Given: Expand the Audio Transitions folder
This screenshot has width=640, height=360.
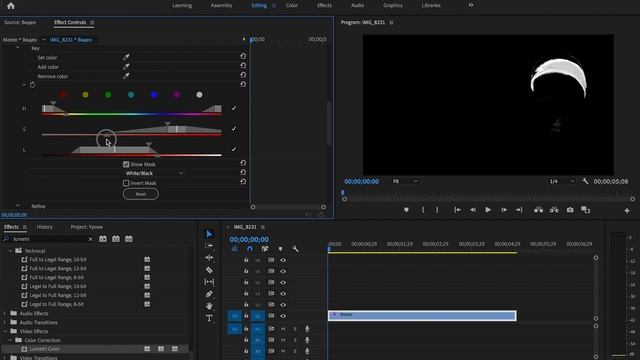Looking at the screenshot, I should tap(5, 322).
